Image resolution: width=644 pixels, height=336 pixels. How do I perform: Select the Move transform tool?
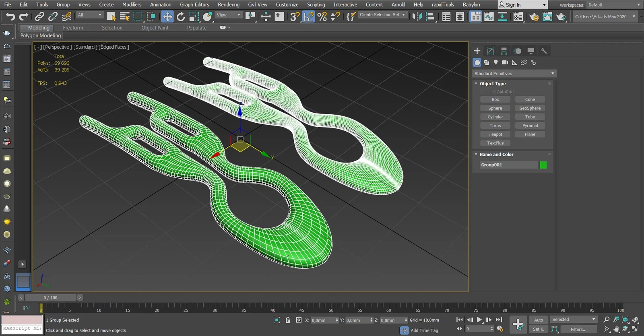pyautogui.click(x=167, y=16)
